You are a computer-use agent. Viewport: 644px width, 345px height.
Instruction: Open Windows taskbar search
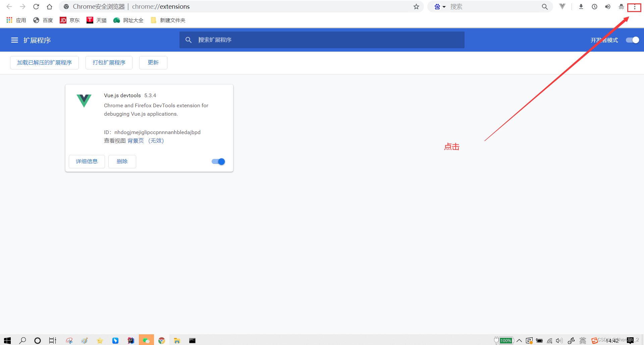coord(22,340)
